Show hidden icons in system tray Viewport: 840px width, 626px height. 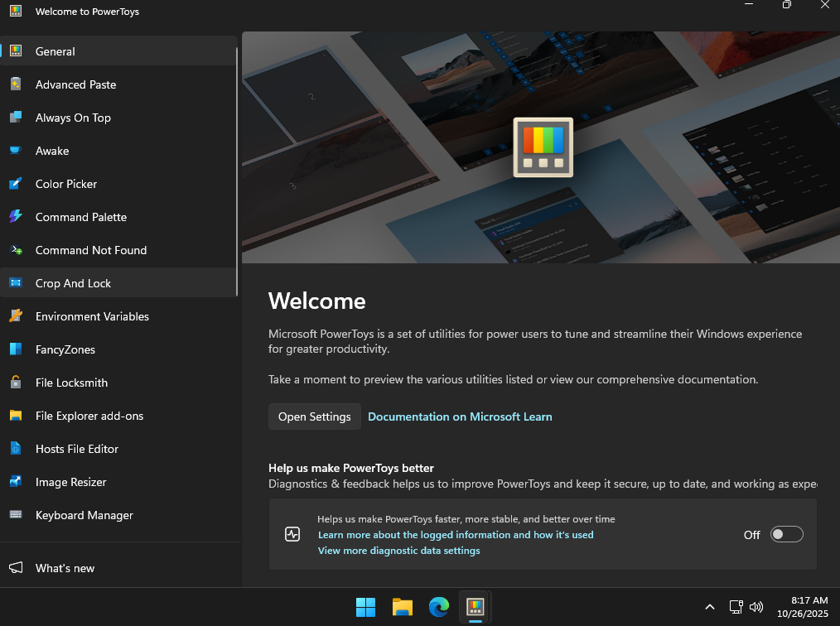click(709, 607)
